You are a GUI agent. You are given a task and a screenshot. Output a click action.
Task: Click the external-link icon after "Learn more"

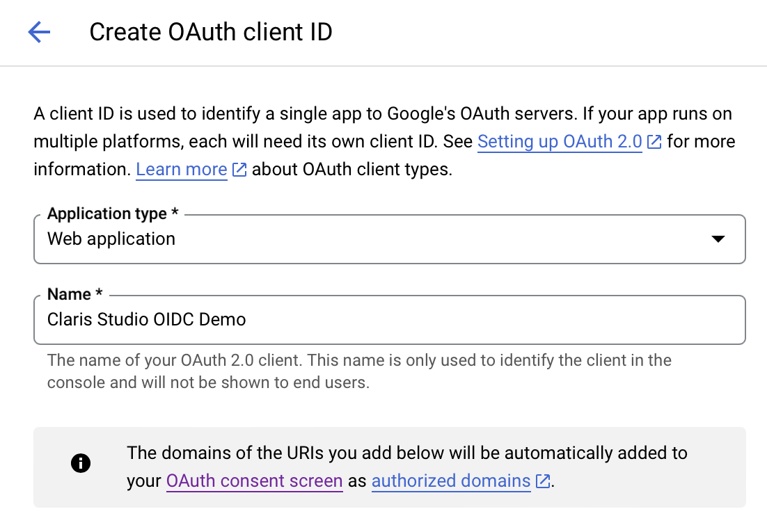pos(239,169)
